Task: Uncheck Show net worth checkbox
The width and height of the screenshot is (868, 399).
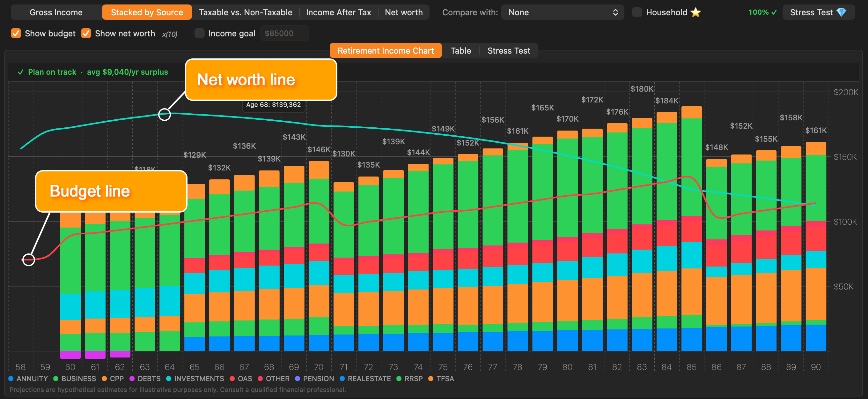Action: [86, 34]
